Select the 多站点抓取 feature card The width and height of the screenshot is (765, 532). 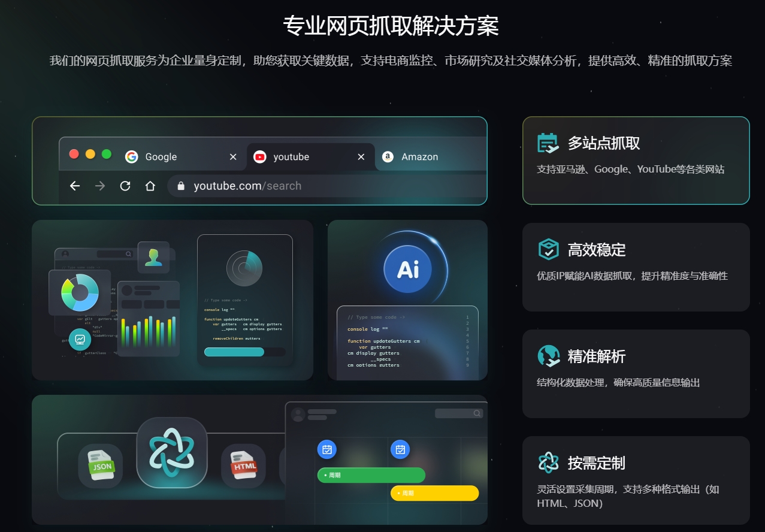coord(636,161)
